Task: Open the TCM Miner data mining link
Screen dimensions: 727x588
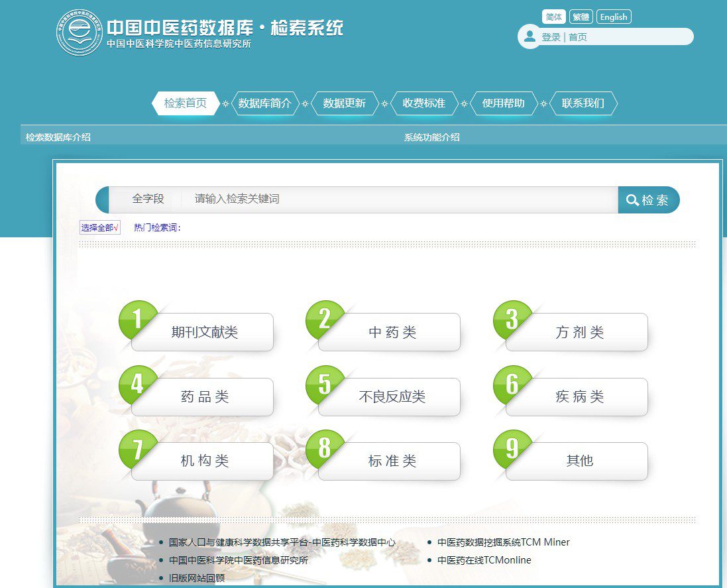Action: (x=504, y=542)
